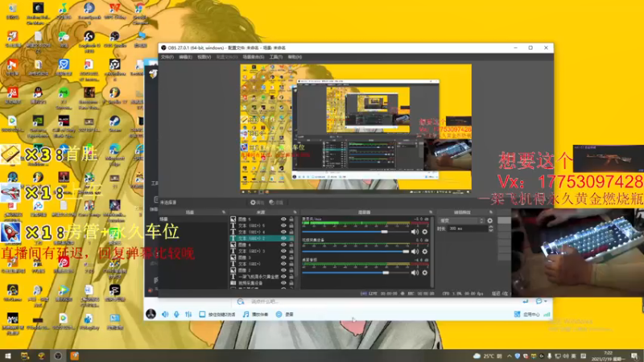Toggle microphone icon in chat app toolbar
Screen dimensions: 644x362
[176, 315]
